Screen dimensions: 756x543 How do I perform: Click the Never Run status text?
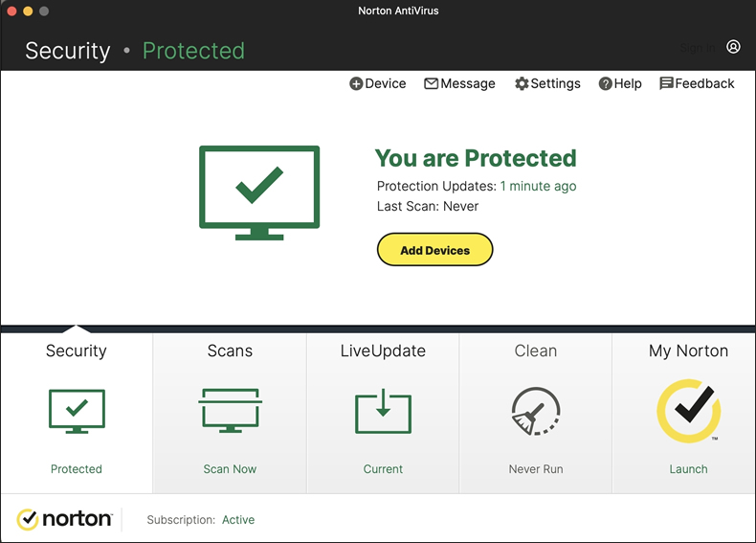point(536,469)
